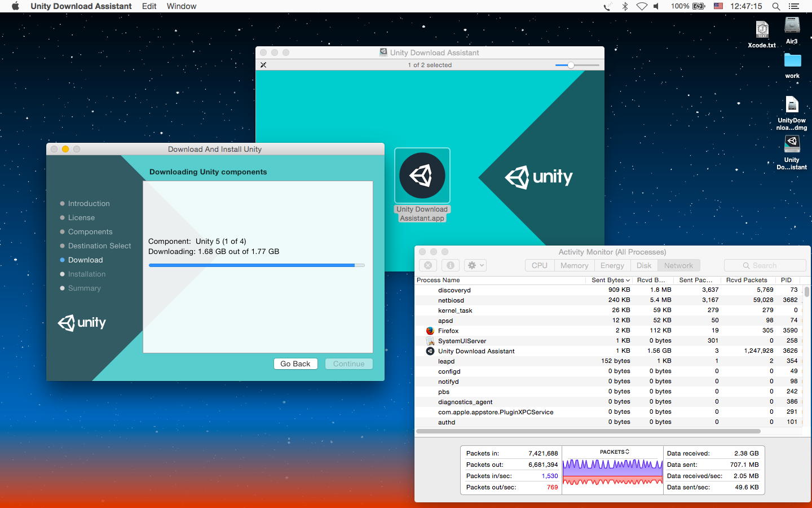Screen dimensions: 812x508
Task: Select the com.apple.appstore.PluginXPCService row
Action: [x=609, y=412]
